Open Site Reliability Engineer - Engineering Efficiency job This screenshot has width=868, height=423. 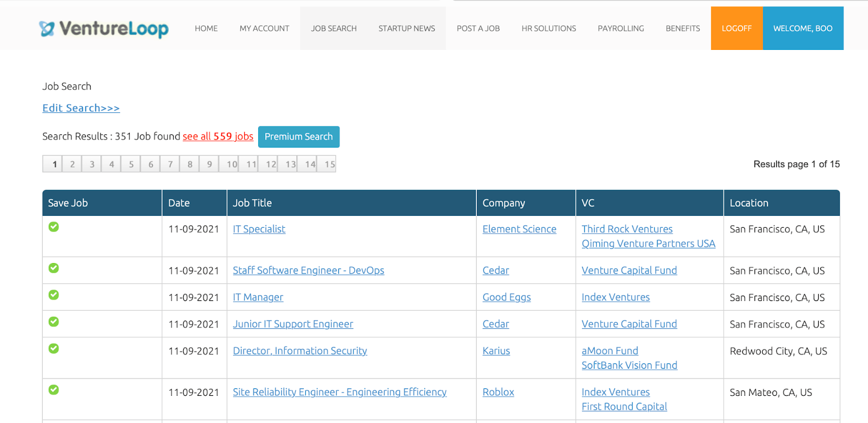coord(340,392)
